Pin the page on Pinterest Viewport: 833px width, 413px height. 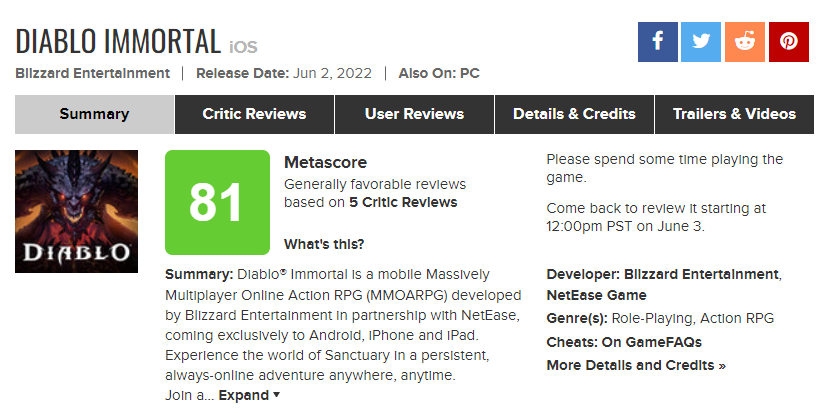pyautogui.click(x=789, y=42)
